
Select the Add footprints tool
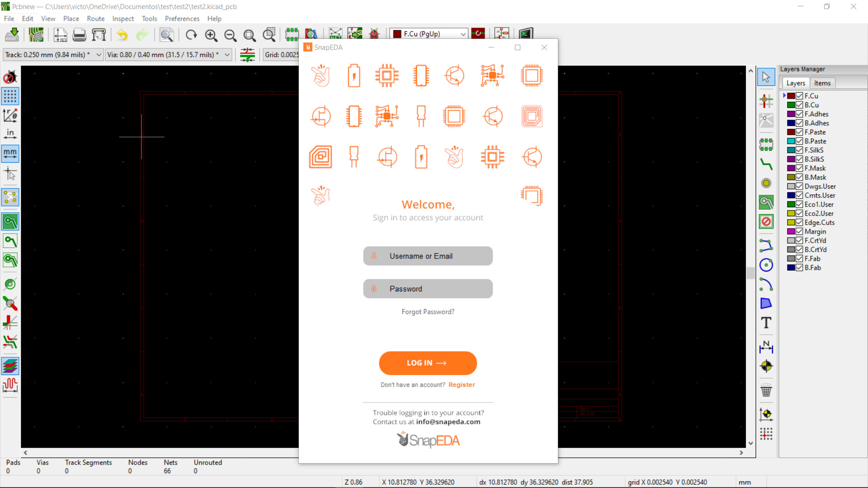click(x=766, y=145)
